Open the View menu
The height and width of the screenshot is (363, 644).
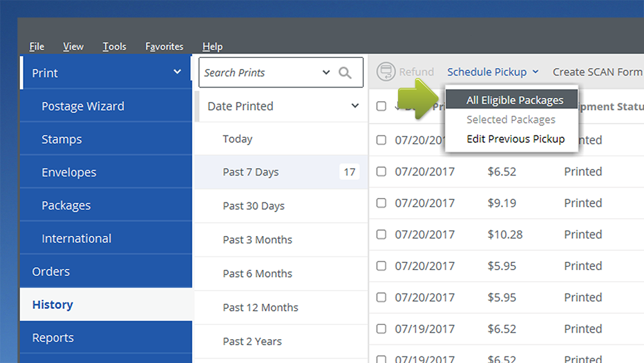point(73,46)
